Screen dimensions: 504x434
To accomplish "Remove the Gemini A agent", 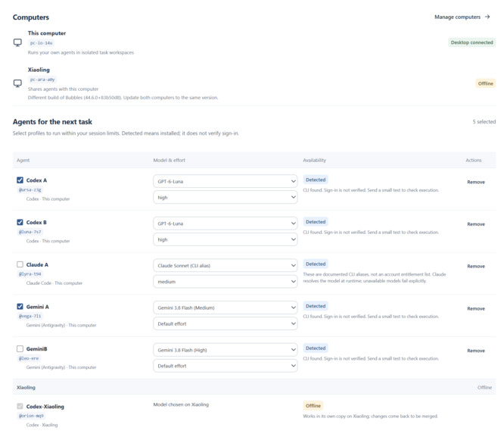I will 476,308.
